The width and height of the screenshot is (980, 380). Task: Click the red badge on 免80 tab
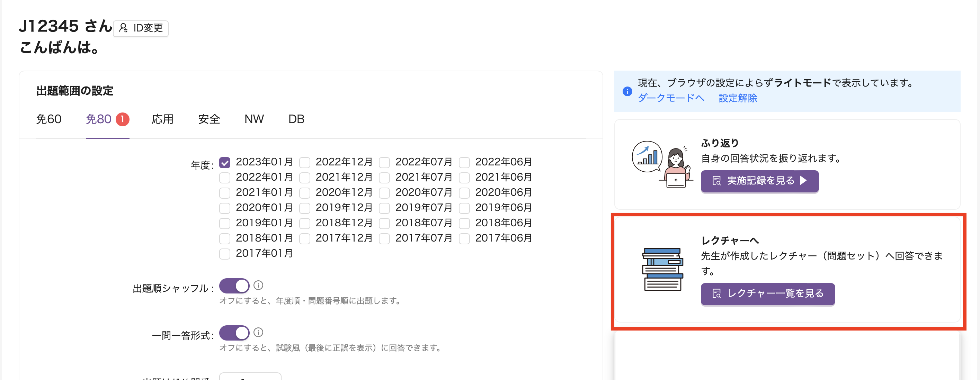pyautogui.click(x=122, y=119)
